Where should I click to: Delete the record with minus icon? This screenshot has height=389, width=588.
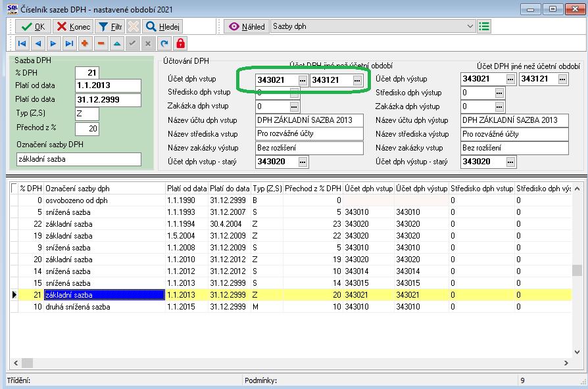101,43
